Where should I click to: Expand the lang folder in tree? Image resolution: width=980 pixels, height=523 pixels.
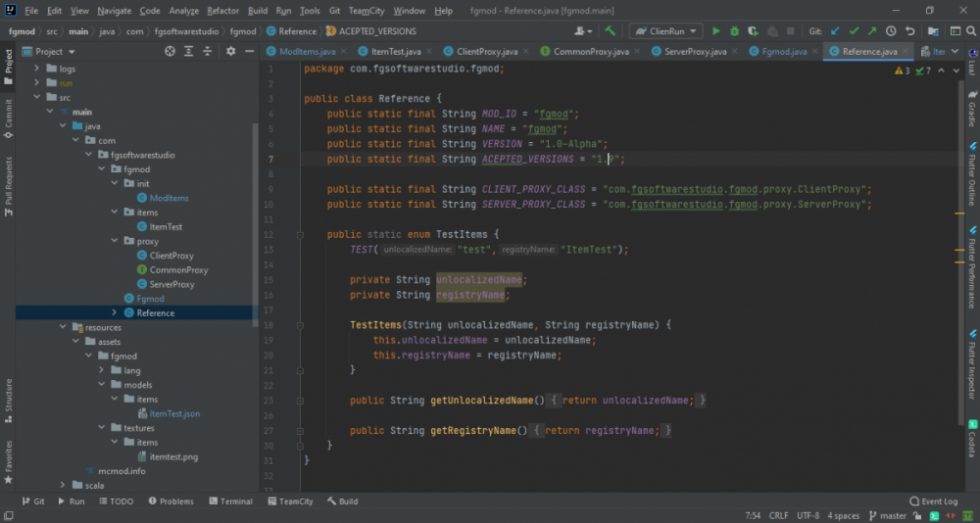pyautogui.click(x=101, y=370)
